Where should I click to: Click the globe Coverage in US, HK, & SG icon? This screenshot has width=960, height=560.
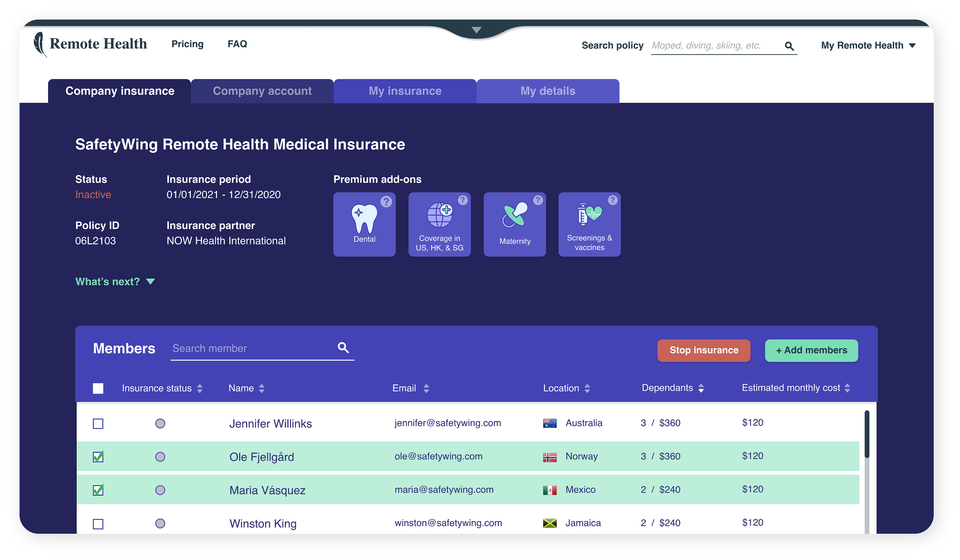click(x=439, y=214)
